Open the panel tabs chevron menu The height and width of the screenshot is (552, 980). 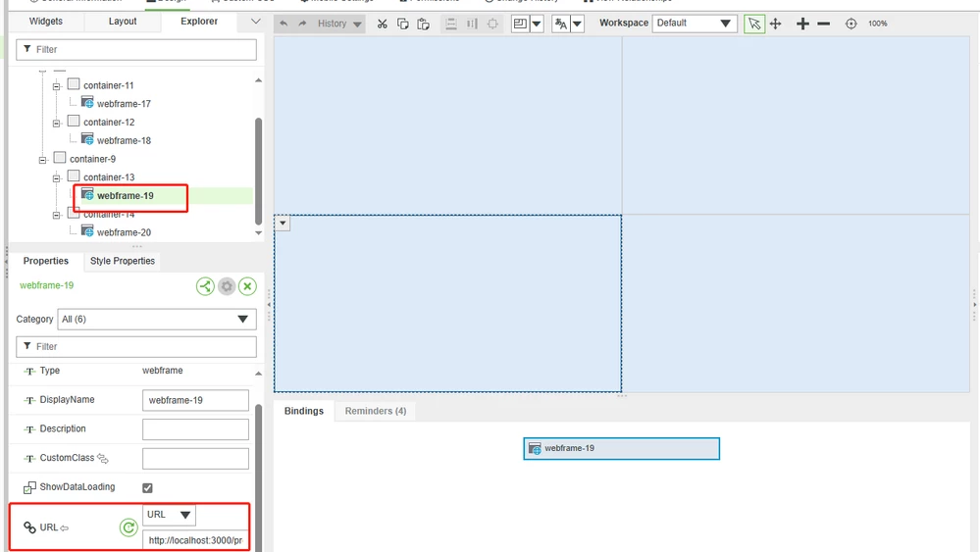[x=255, y=22]
